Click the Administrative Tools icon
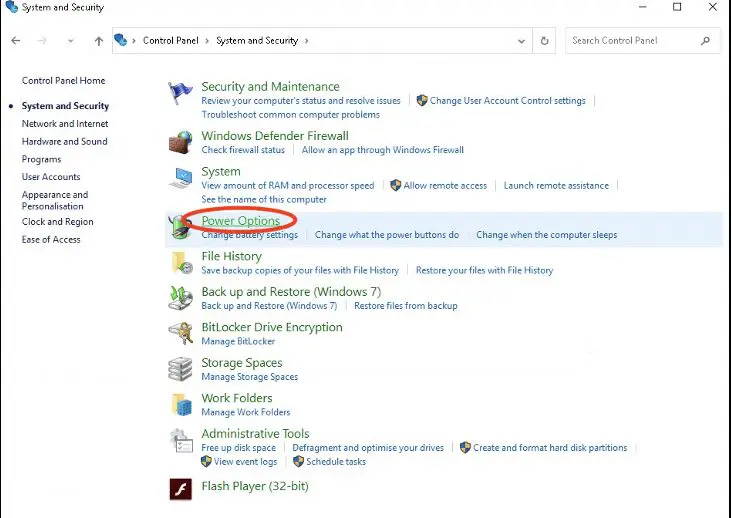 click(x=181, y=441)
